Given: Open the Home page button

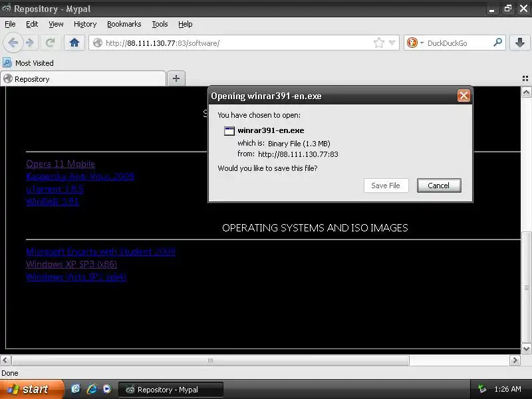Looking at the screenshot, I should tap(74, 43).
